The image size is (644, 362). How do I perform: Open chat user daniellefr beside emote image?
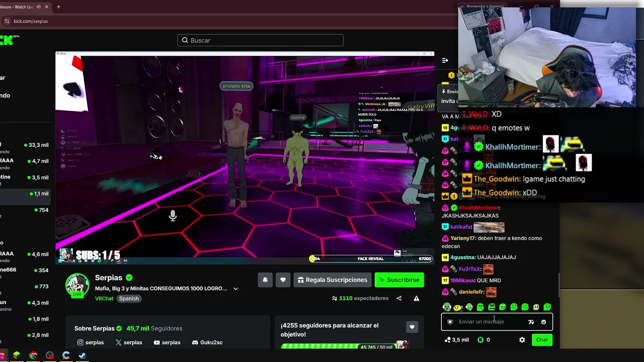pyautogui.click(x=472, y=292)
